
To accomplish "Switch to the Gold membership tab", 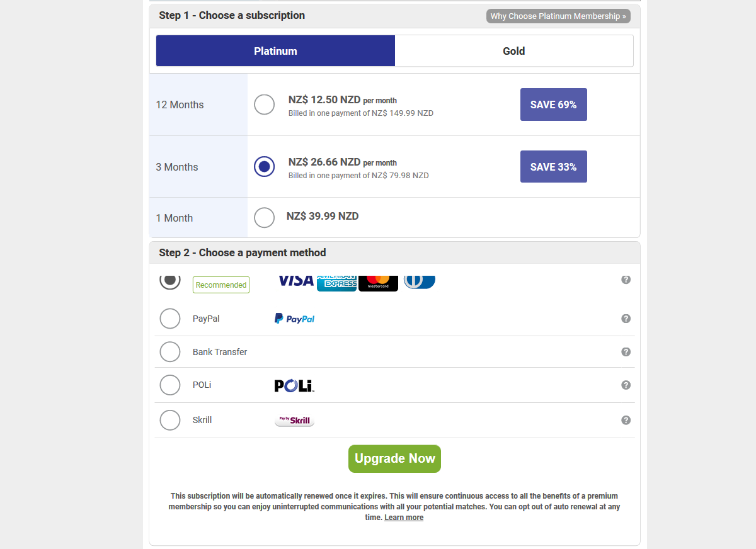I will 513,50.
